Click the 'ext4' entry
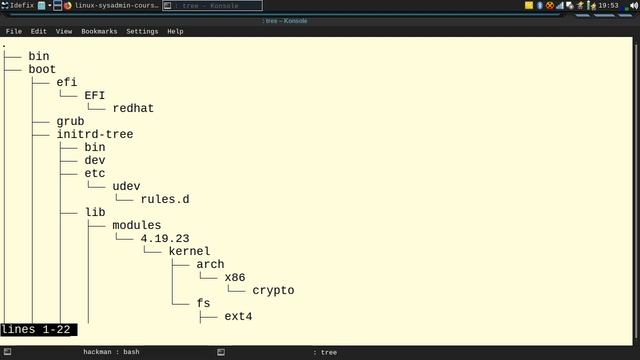Viewport: 640px width, 360px height. [x=238, y=316]
